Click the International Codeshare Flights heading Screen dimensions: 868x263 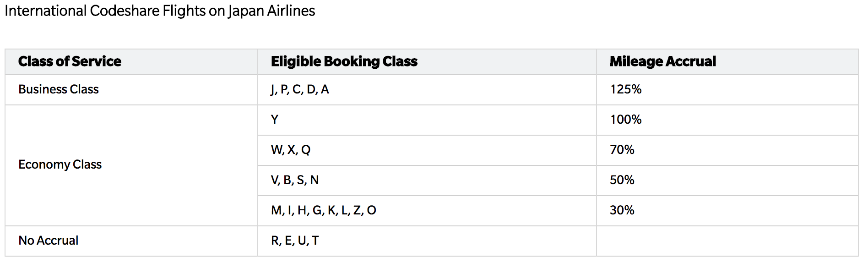(160, 11)
